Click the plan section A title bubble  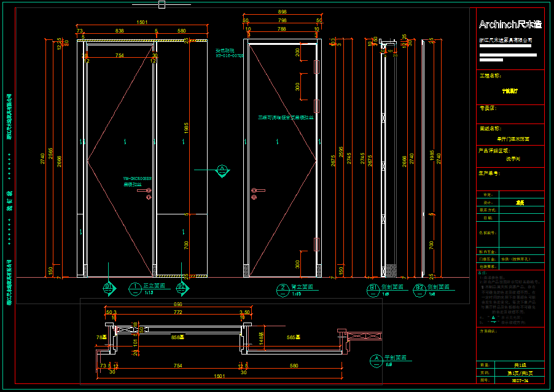point(375,359)
